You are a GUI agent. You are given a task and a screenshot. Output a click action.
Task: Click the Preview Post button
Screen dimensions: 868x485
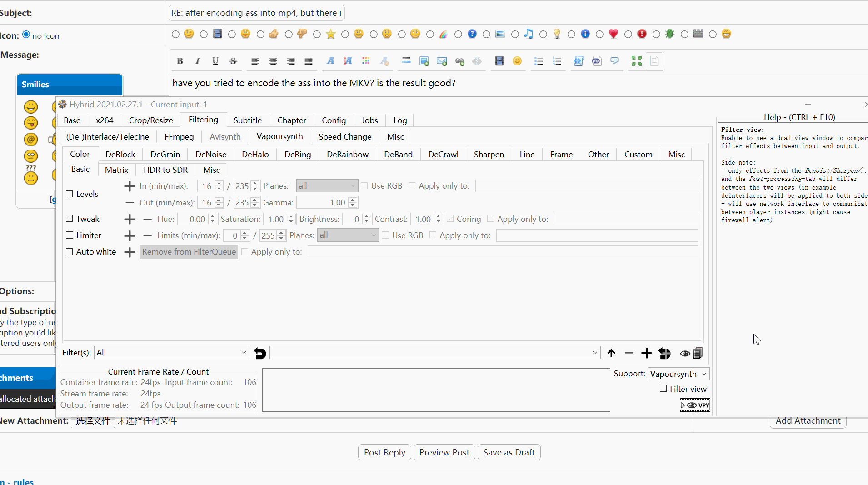(x=444, y=453)
